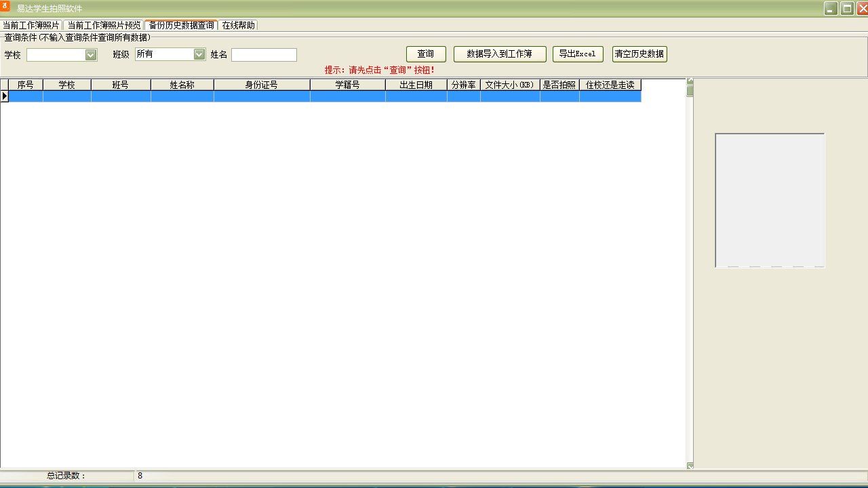Click the row selector arrow in the grid
The height and width of the screenshot is (488, 868).
pyautogui.click(x=4, y=96)
